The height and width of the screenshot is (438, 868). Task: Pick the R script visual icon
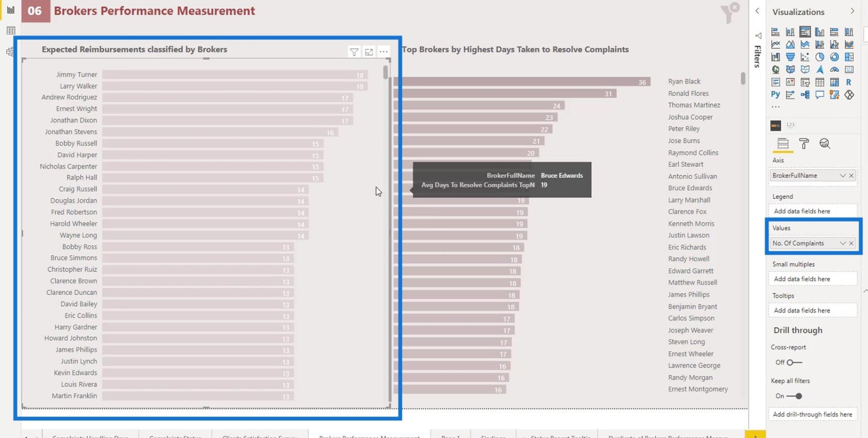pyautogui.click(x=849, y=82)
